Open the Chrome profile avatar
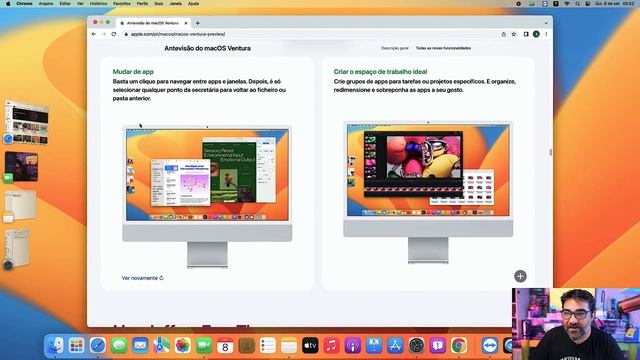The height and width of the screenshot is (360, 640). pos(536,34)
